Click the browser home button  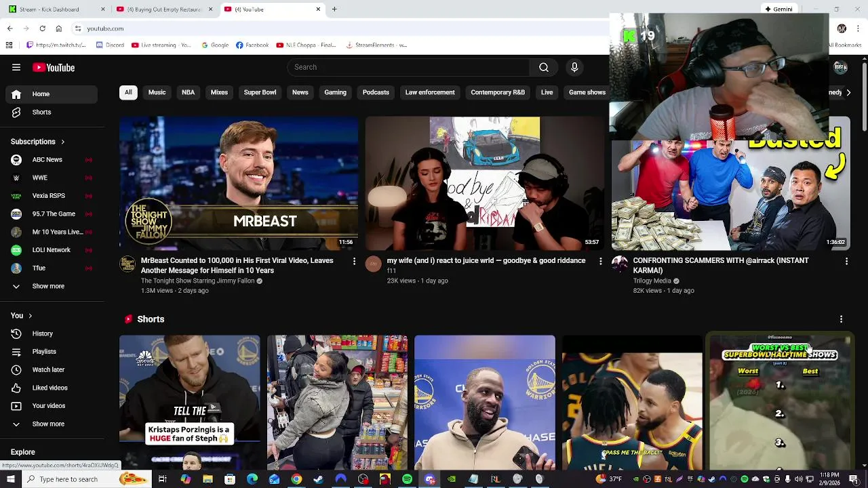tap(59, 28)
